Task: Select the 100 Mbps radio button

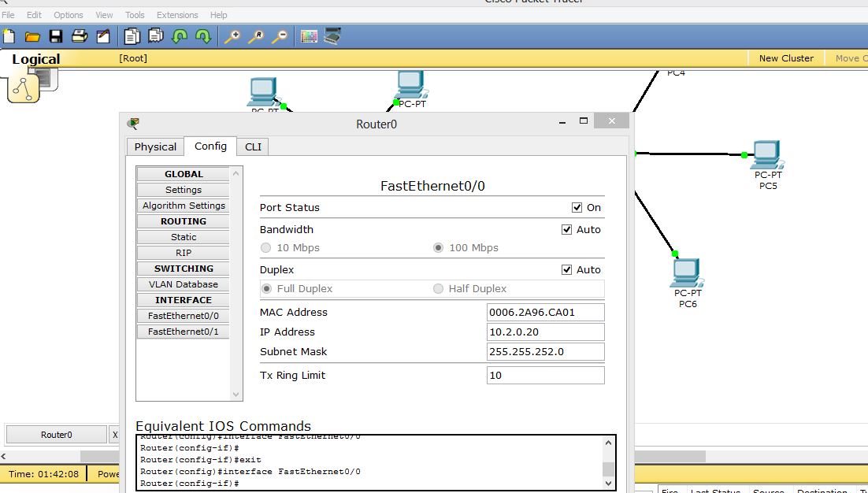Action: coord(439,248)
